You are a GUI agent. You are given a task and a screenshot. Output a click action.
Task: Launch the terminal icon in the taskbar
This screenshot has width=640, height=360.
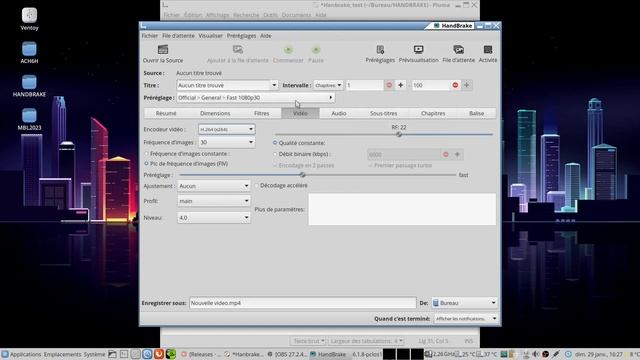[124, 354]
